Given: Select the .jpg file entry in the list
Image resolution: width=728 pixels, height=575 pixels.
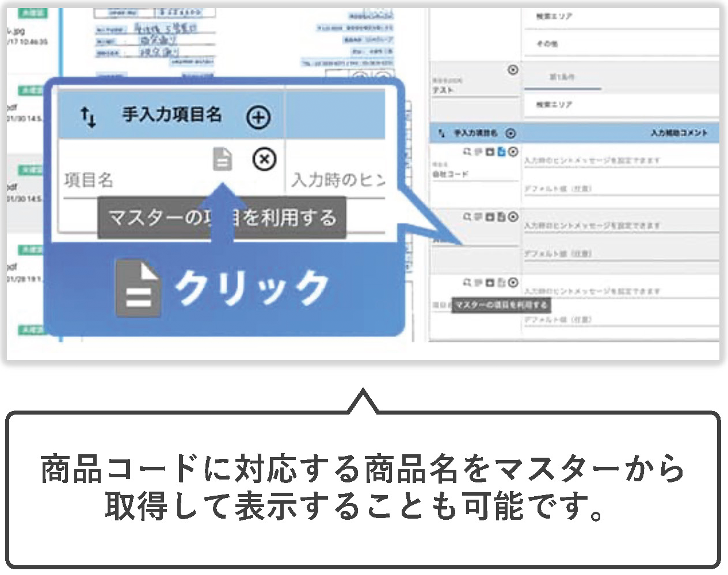Looking at the screenshot, I should (x=28, y=36).
